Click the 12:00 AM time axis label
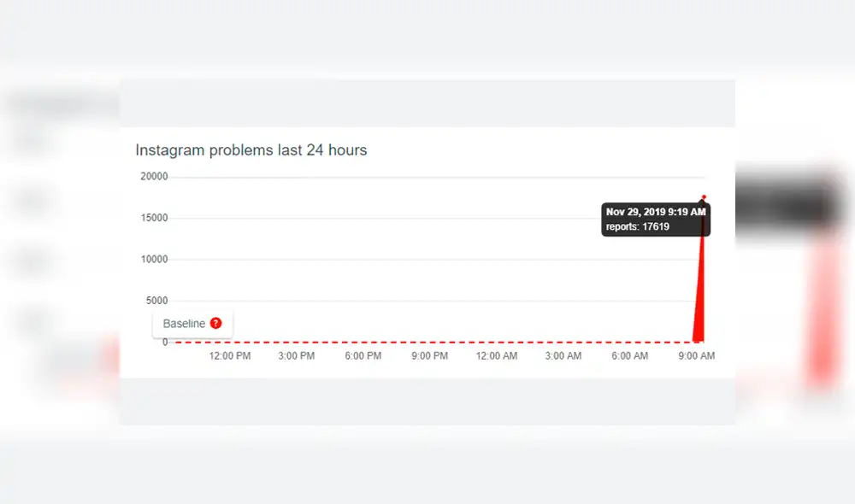 [497, 356]
